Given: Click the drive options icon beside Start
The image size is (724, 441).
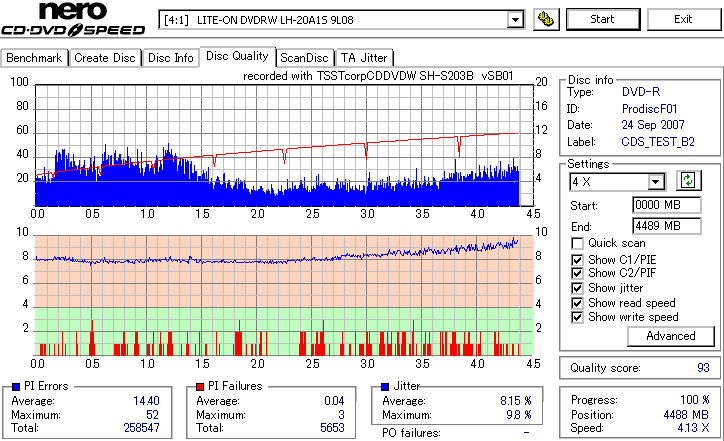Looking at the screenshot, I should pos(546,19).
